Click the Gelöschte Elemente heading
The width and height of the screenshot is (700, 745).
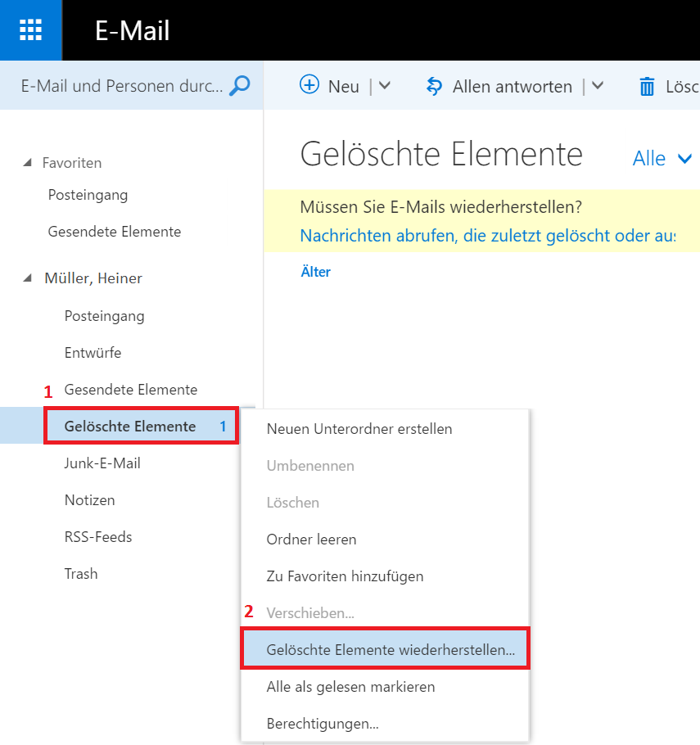coord(441,154)
